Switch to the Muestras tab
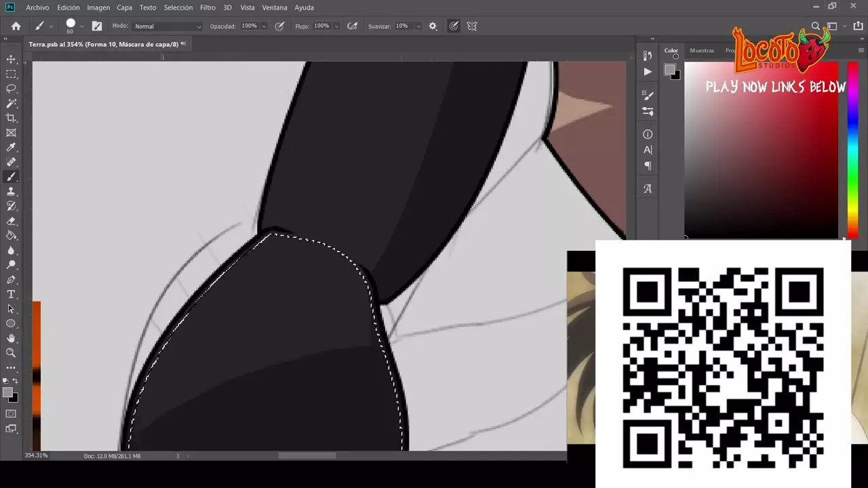Viewport: 868px width, 488px height. pos(701,50)
